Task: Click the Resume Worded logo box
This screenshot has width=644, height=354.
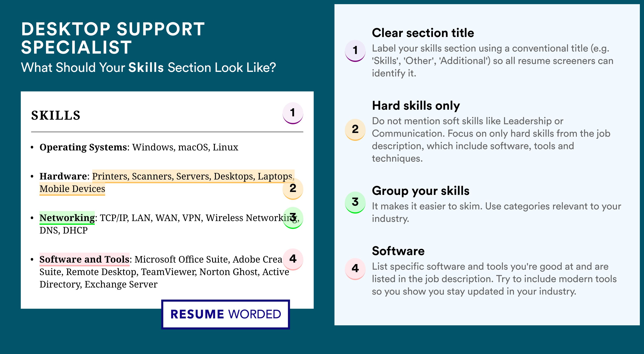Action: [225, 314]
